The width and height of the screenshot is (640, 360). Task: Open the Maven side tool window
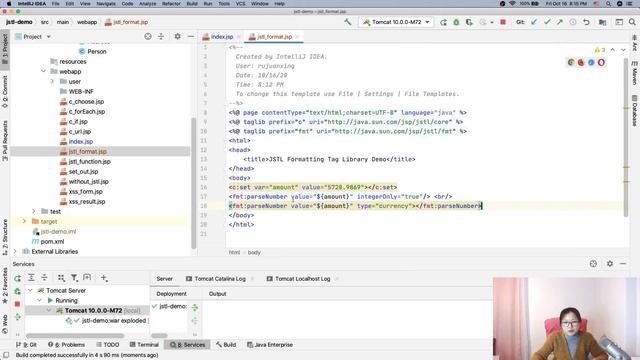coord(635,74)
